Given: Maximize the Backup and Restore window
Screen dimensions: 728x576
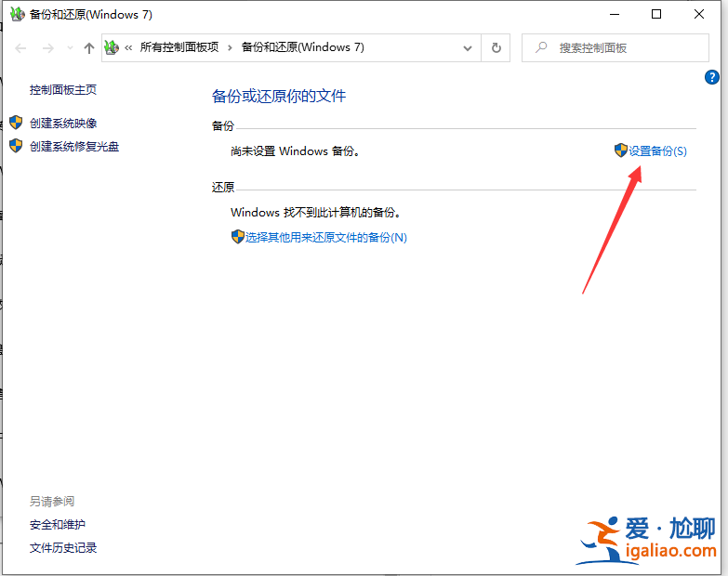Looking at the screenshot, I should (x=656, y=14).
